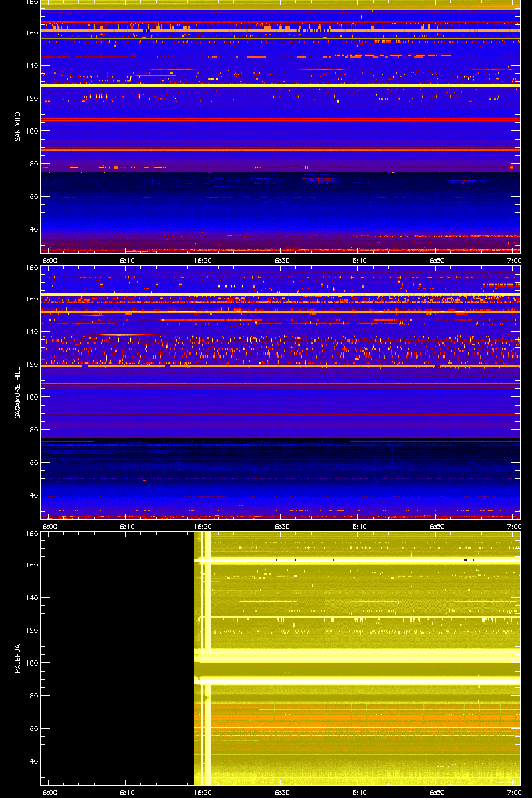Click the 60 tick on San Vito axis
This screenshot has height=798, width=532.
point(33,196)
